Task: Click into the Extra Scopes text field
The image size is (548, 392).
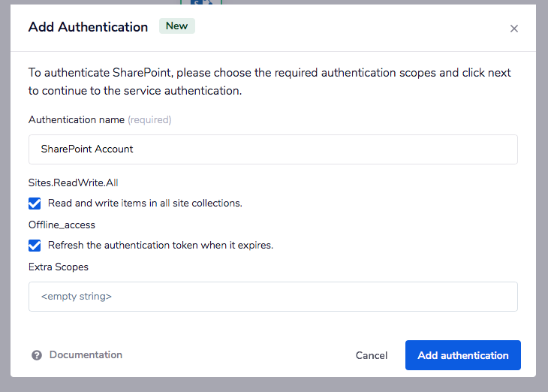Action: pyautogui.click(x=273, y=296)
